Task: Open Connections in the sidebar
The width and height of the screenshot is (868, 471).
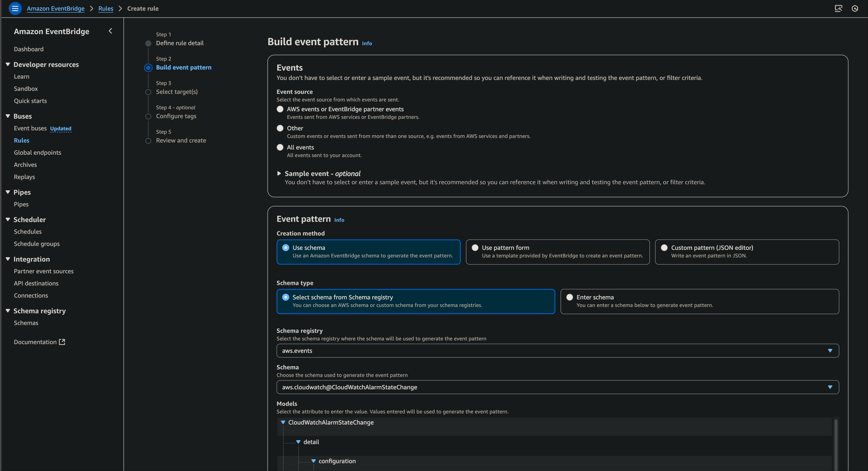Action: (x=31, y=295)
